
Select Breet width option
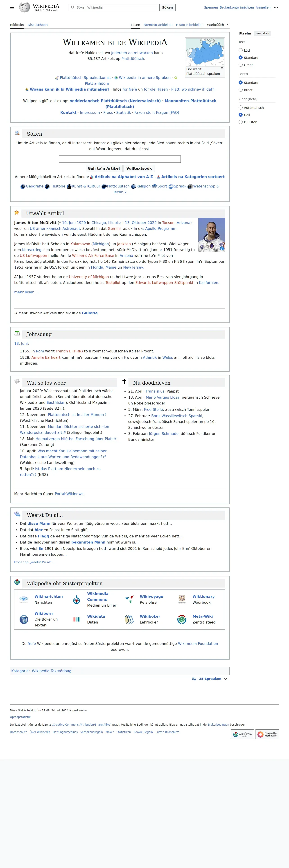click(241, 90)
